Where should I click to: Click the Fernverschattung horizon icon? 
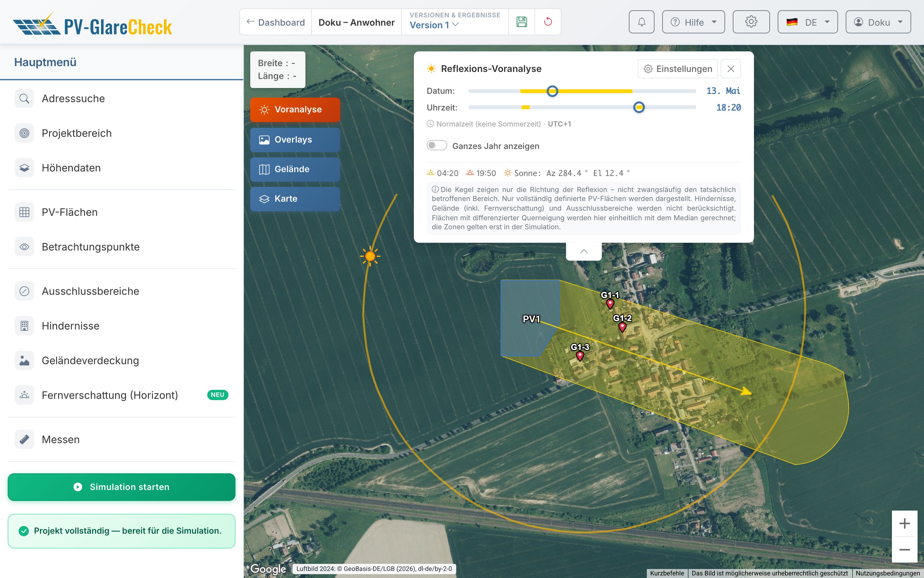tap(24, 395)
